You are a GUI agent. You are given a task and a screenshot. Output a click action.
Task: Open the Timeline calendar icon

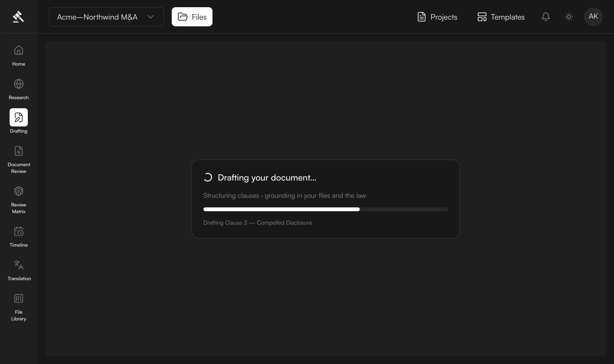19,231
